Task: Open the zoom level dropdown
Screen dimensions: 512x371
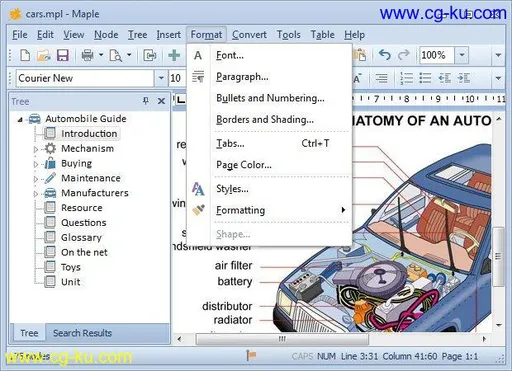Action: [x=462, y=55]
